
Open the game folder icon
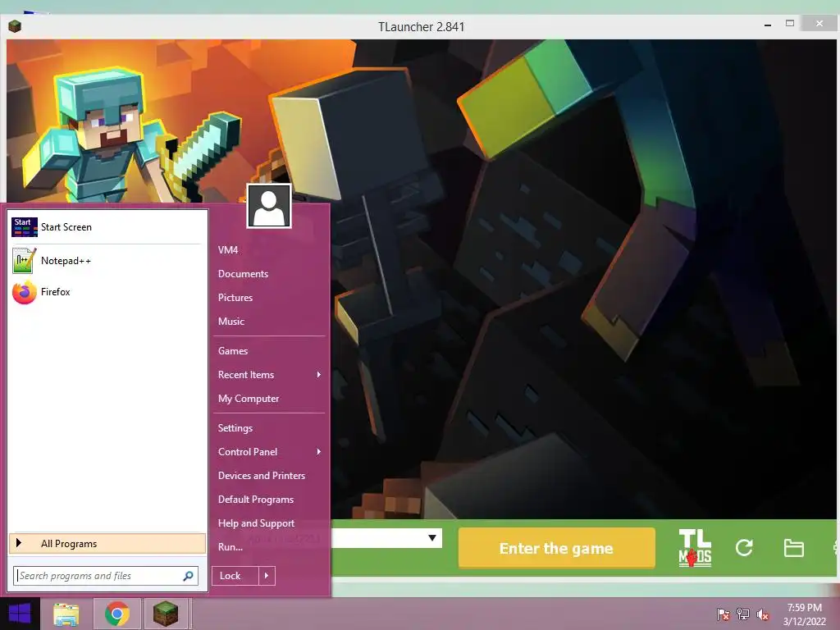(x=793, y=548)
